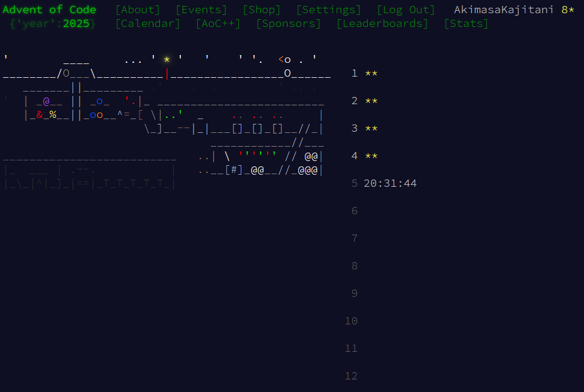Open [Settings] in the header
This screenshot has width=584, height=392.
click(328, 10)
